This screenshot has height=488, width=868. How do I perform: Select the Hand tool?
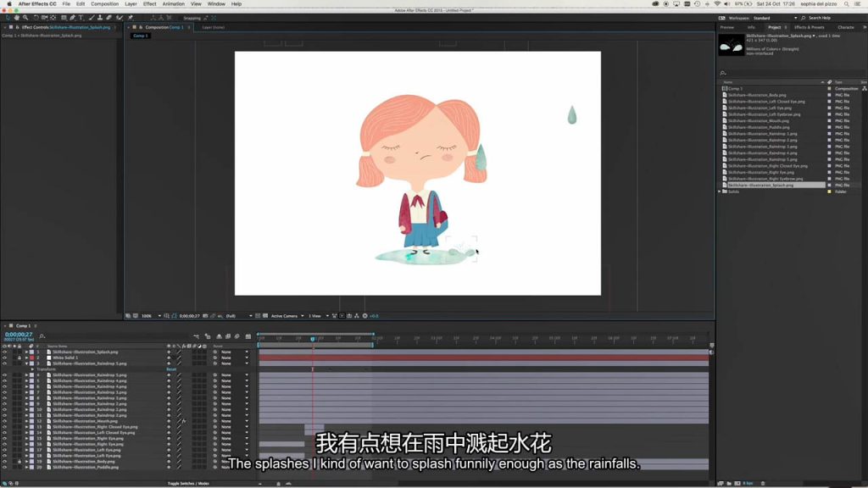[16, 18]
